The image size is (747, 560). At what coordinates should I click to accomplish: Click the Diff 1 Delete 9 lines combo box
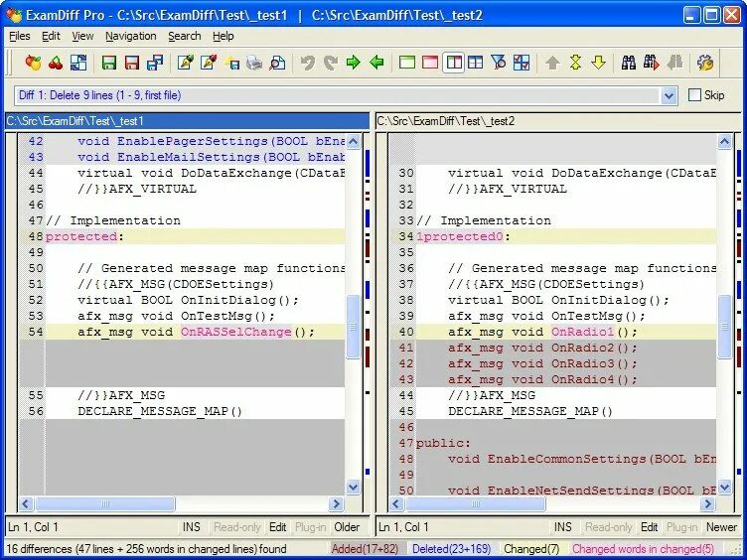[346, 95]
